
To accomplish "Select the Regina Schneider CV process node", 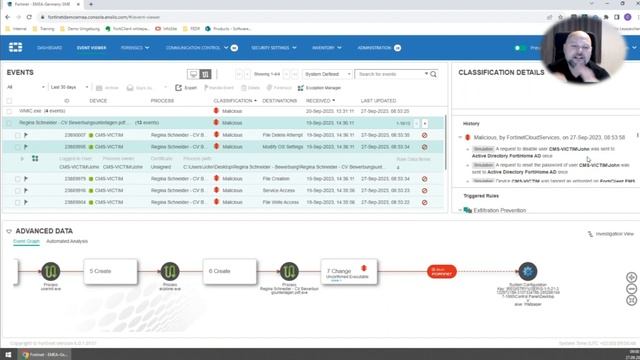I will [289, 271].
